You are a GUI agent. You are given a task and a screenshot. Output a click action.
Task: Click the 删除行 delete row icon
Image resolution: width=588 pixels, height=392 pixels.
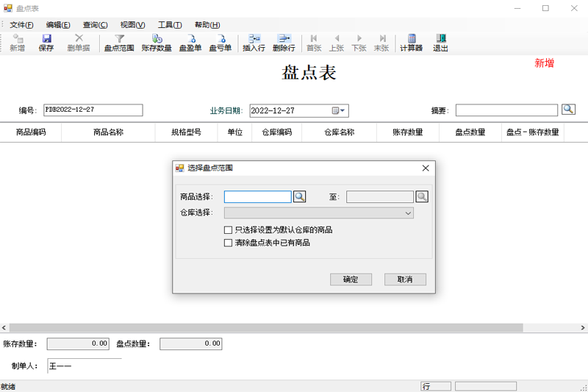(x=284, y=43)
